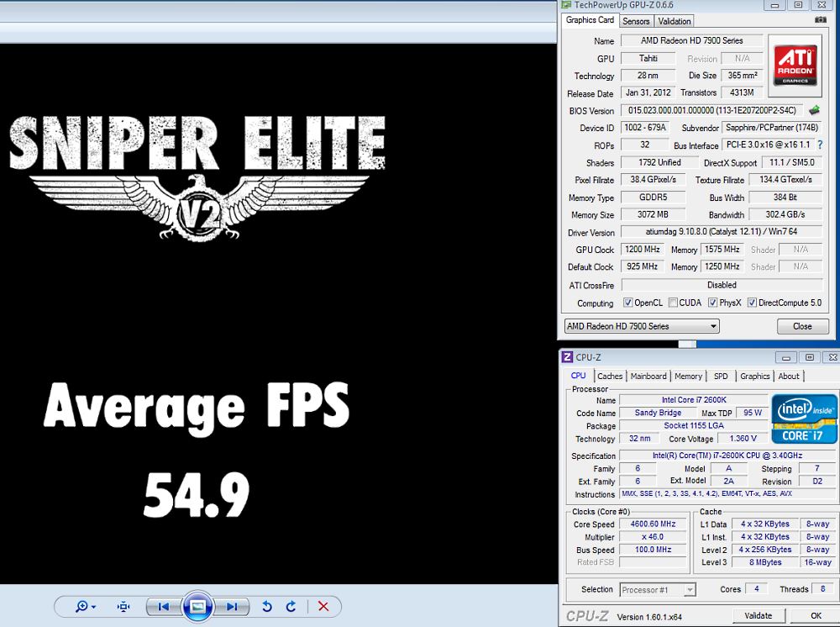This screenshot has height=627, width=840.
Task: Click the Bus Speed 100.0 MHz value
Action: coord(653,550)
